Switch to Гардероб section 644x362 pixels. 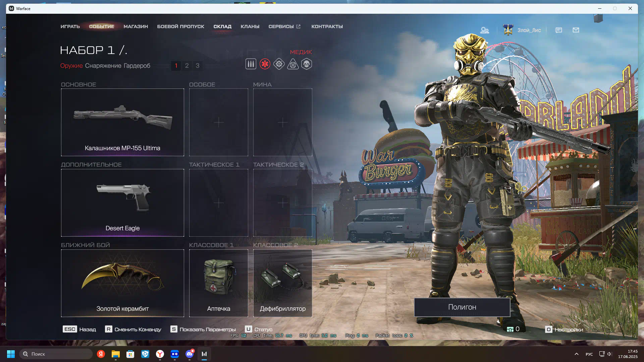tap(137, 66)
